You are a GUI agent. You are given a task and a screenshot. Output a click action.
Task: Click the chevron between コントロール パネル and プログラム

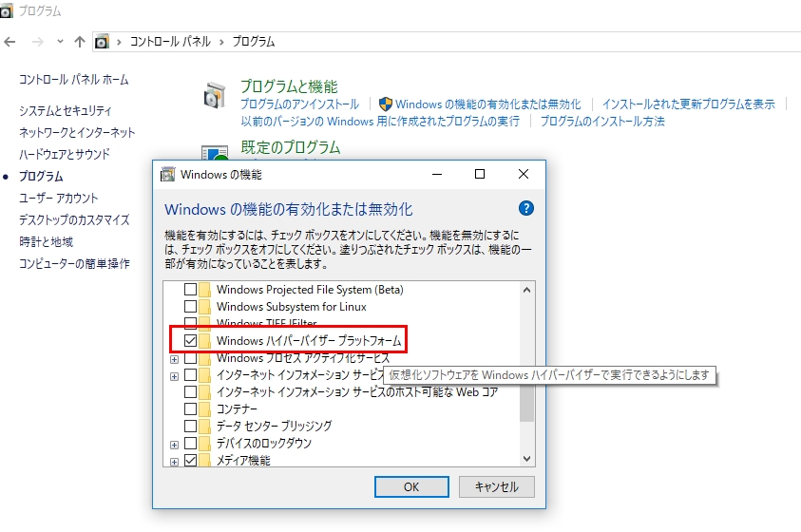click(x=221, y=42)
